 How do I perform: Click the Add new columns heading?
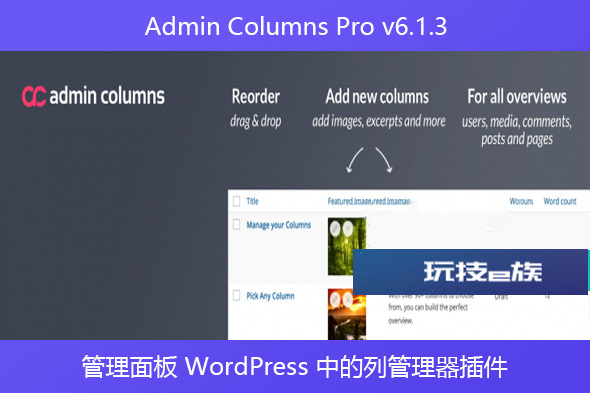coord(377,96)
